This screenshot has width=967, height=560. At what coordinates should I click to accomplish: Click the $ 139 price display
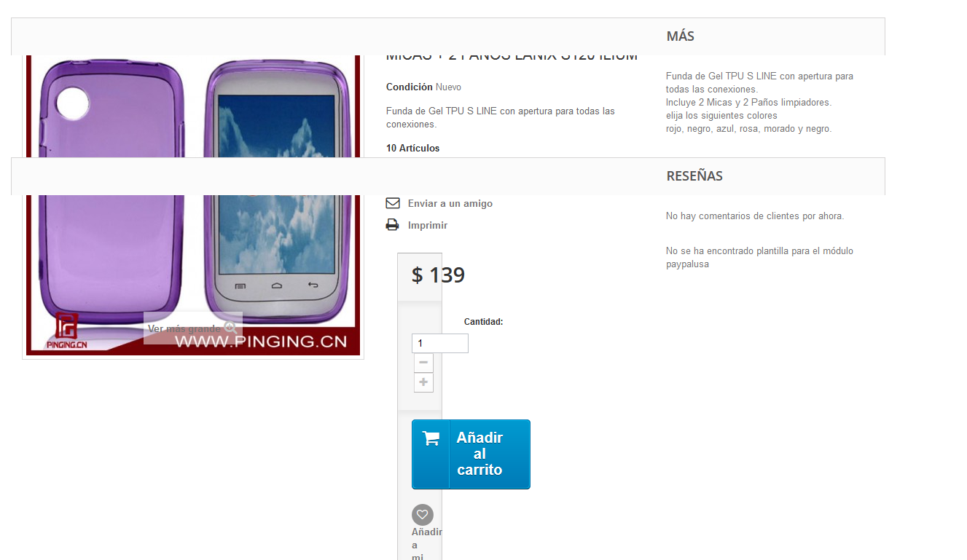(x=438, y=275)
